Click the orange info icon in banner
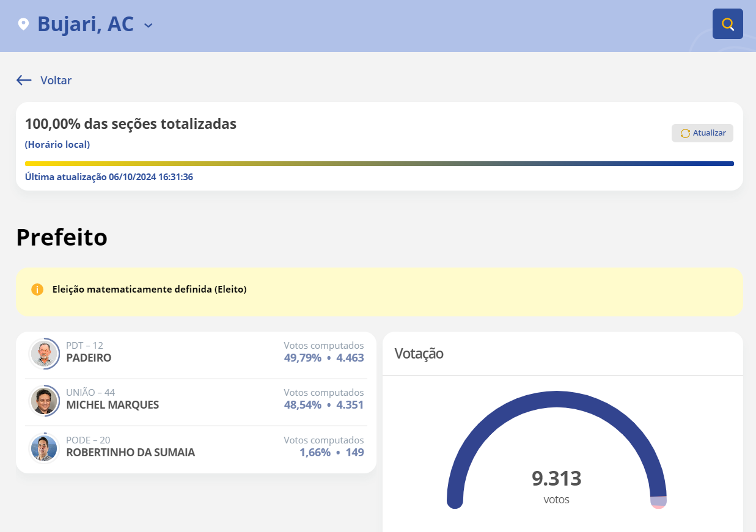 [x=37, y=290]
